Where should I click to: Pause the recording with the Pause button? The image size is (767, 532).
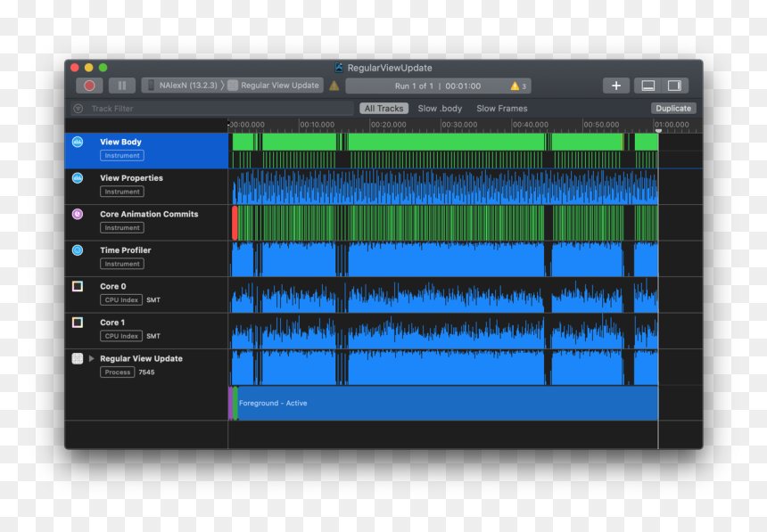tap(122, 86)
